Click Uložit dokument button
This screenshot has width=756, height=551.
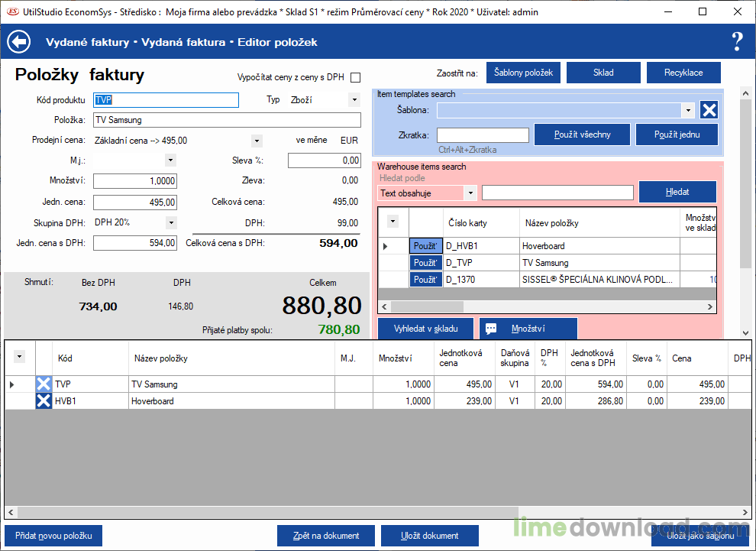point(430,536)
